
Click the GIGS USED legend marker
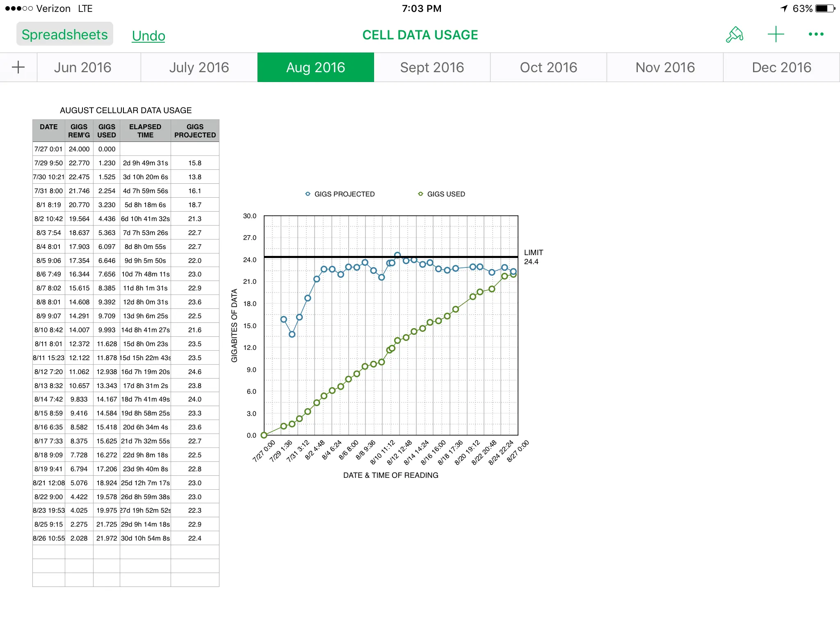coord(420,194)
